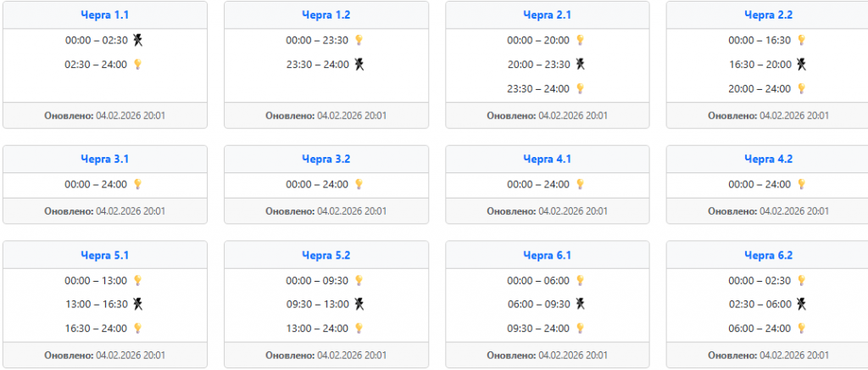The width and height of the screenshot is (868, 370).
Task: Click the update timestamp under Черга 6.1
Action: click(x=547, y=355)
